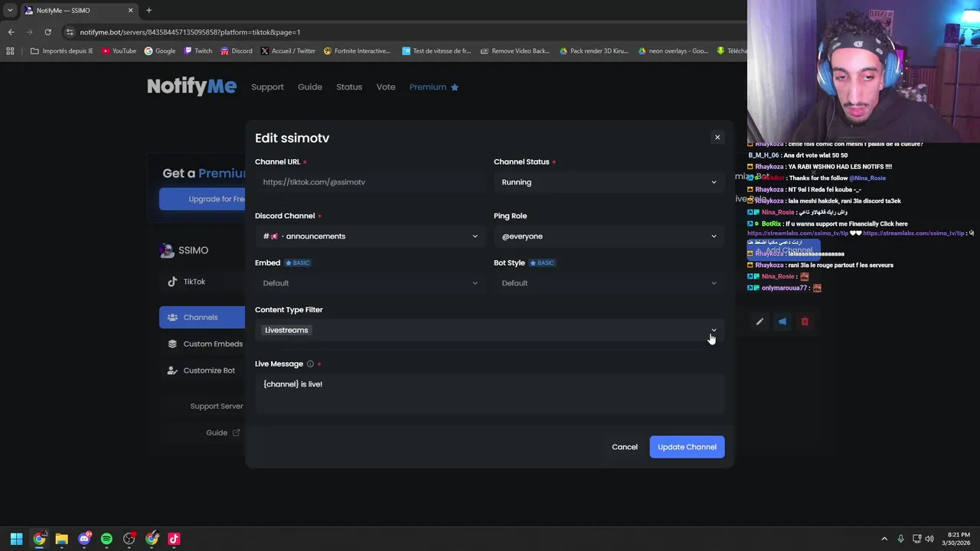Image resolution: width=980 pixels, height=551 pixels.
Task: Open the Embed Default dropdown
Action: [370, 283]
